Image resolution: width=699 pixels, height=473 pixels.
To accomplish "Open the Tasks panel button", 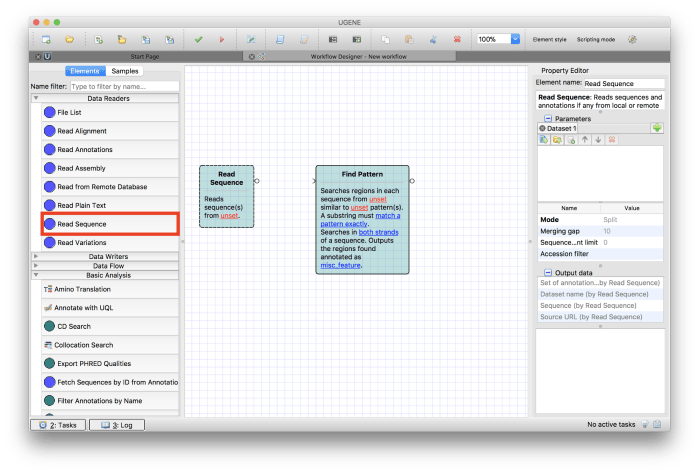I will point(57,425).
